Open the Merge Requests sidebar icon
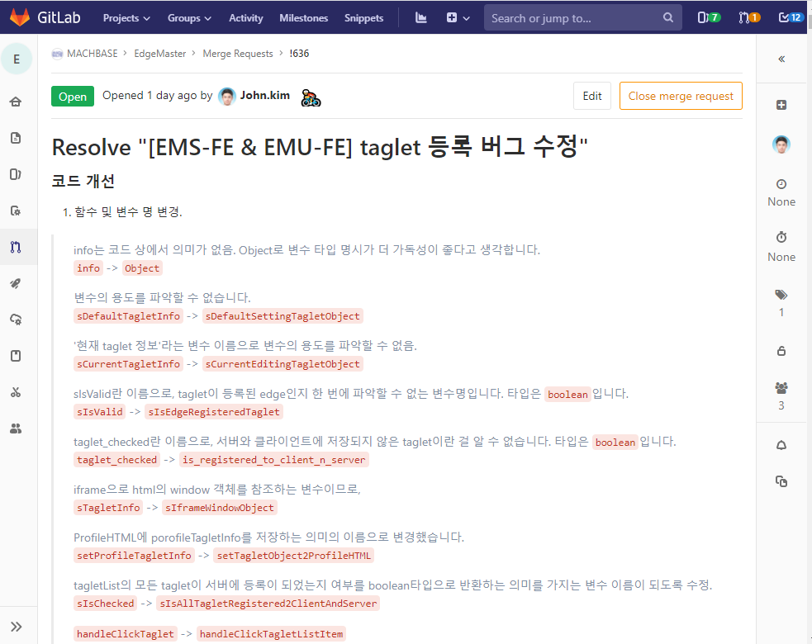The image size is (812, 644). click(16, 247)
